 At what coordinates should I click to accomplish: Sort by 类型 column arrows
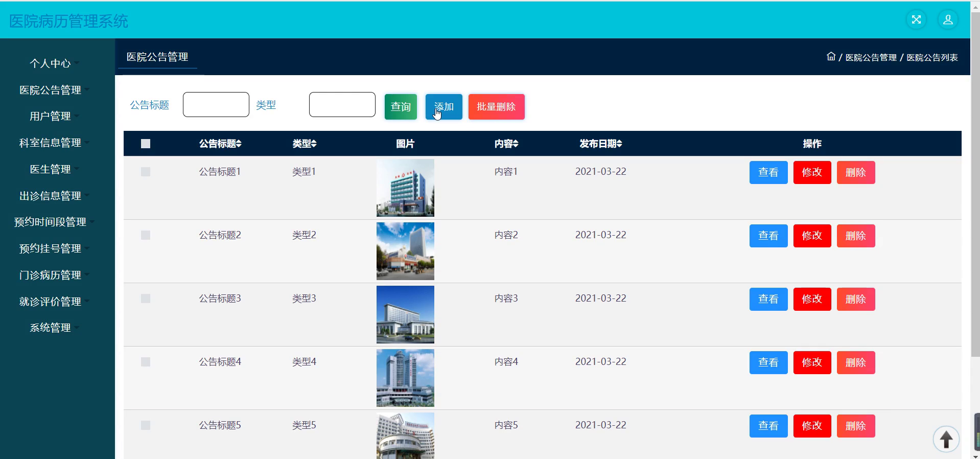[x=314, y=144]
